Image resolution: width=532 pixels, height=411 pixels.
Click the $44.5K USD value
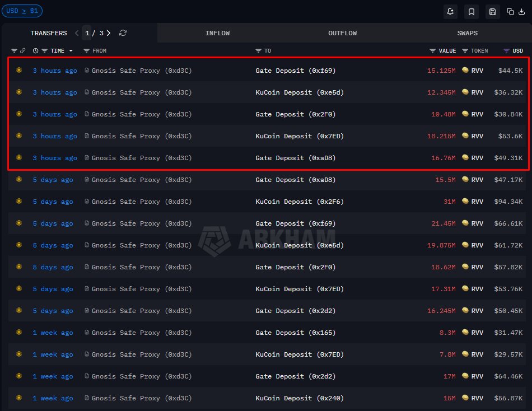510,71
